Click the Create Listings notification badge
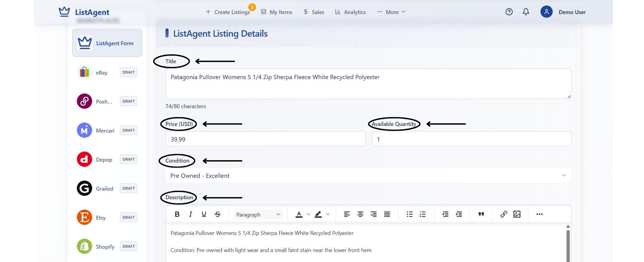Image resolution: width=644 pixels, height=262 pixels. [x=252, y=7]
